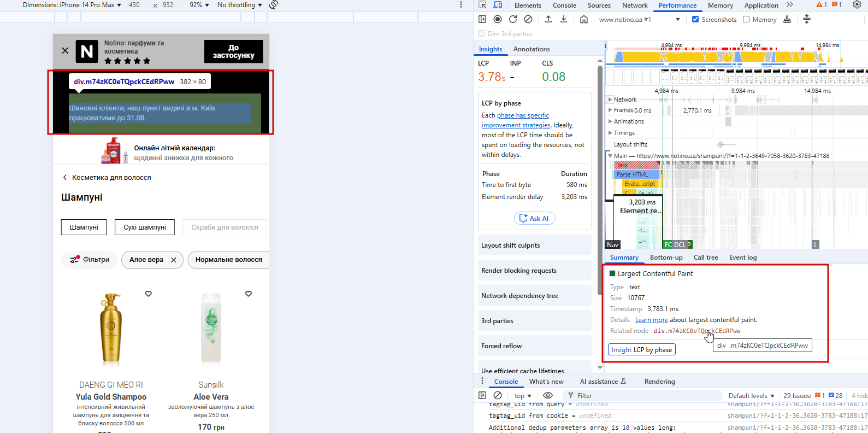Switch to the Elements tab
The width and height of the screenshot is (868, 433).
click(528, 5)
